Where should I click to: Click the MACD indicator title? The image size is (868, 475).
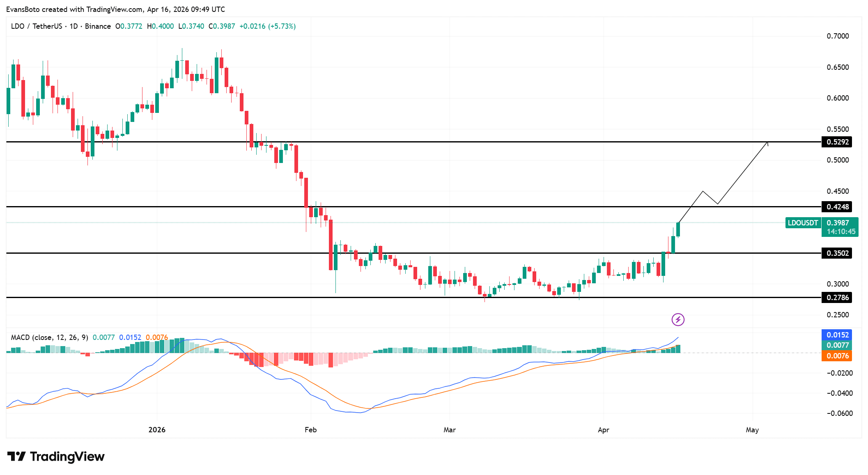pos(49,337)
